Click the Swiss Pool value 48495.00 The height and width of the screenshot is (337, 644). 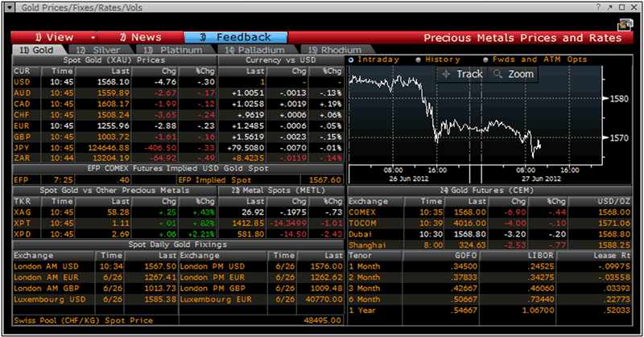pos(323,321)
